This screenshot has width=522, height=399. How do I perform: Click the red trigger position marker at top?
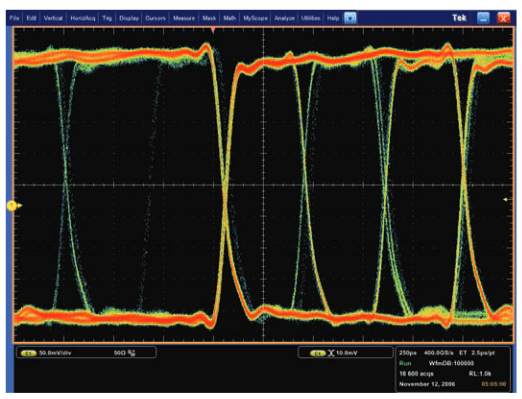point(213,30)
